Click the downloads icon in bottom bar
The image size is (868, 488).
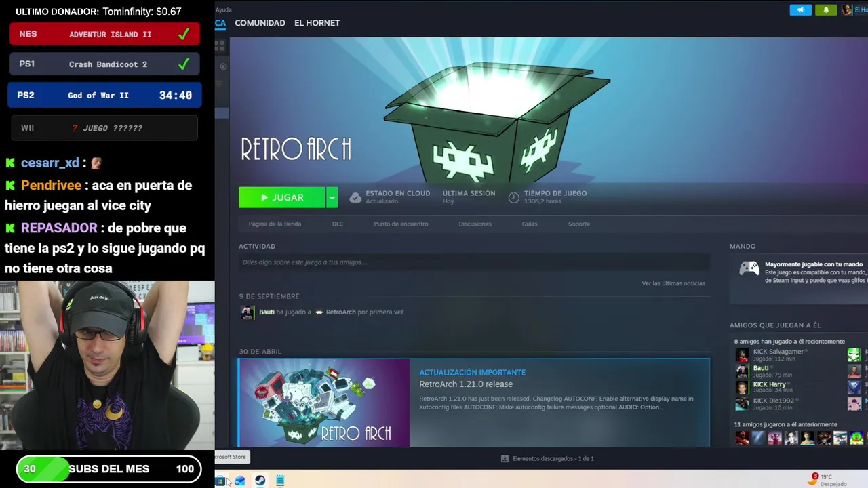pos(505,459)
